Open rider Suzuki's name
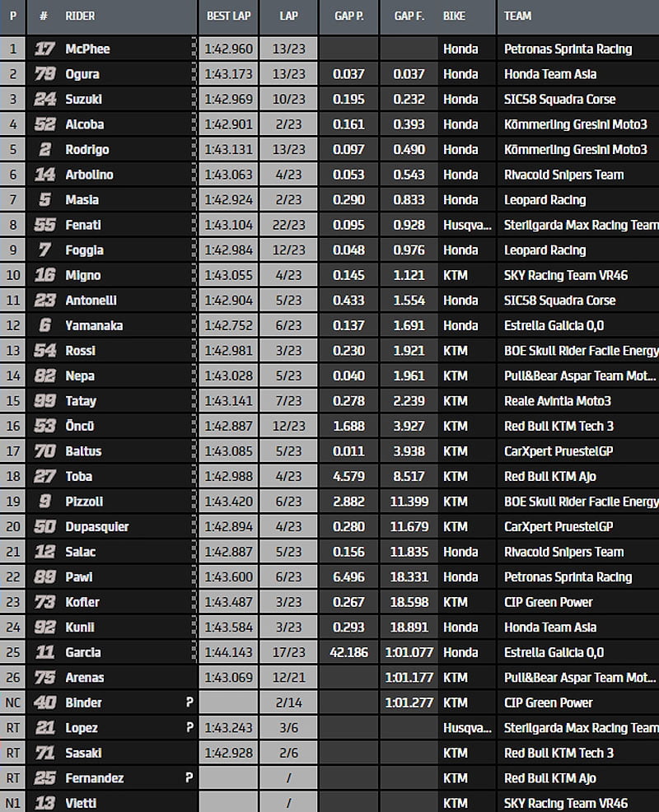This screenshot has width=659, height=812. click(x=82, y=99)
